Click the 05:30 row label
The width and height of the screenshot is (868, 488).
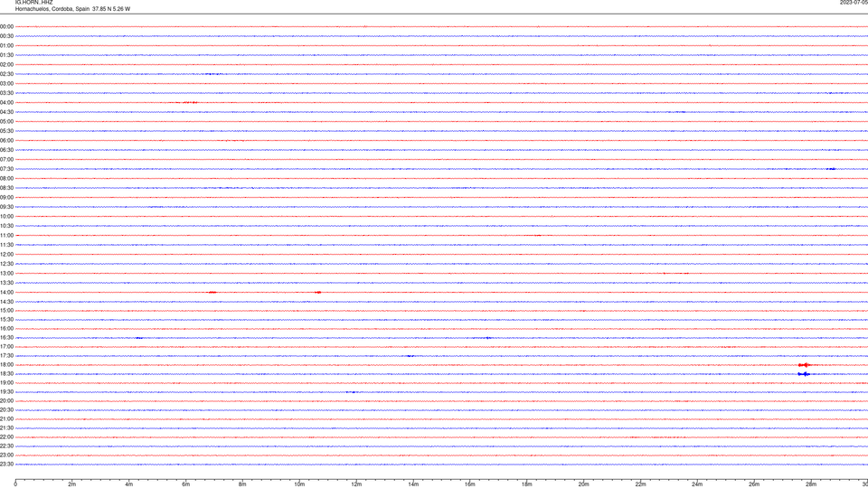[6, 131]
